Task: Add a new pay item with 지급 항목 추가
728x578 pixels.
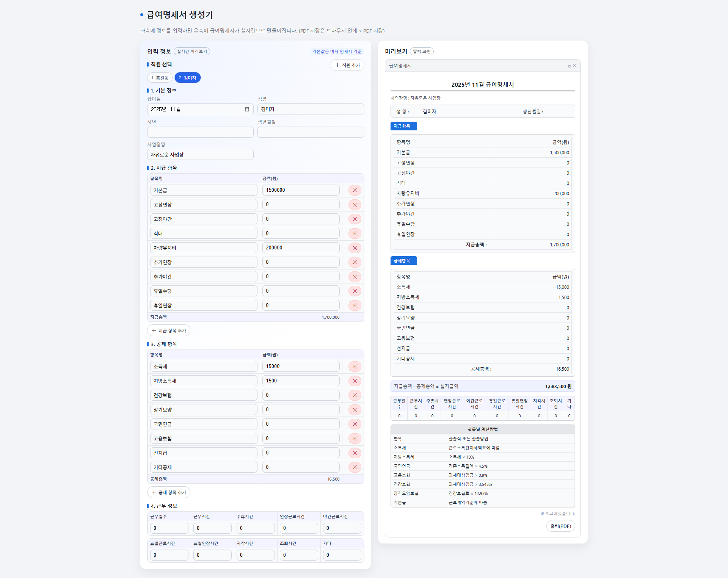Action: tap(169, 331)
